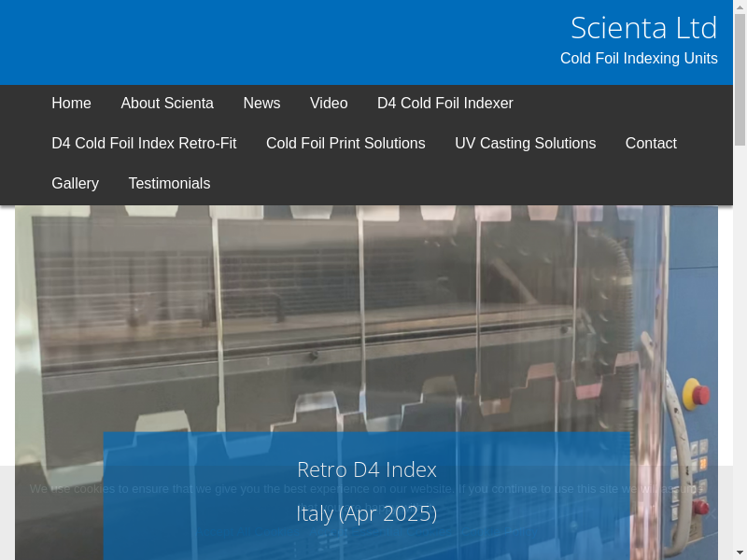Screen dimensions: 747x560
Task: Click the Scienta Ltd site title
Action: pyautogui.click(x=643, y=28)
